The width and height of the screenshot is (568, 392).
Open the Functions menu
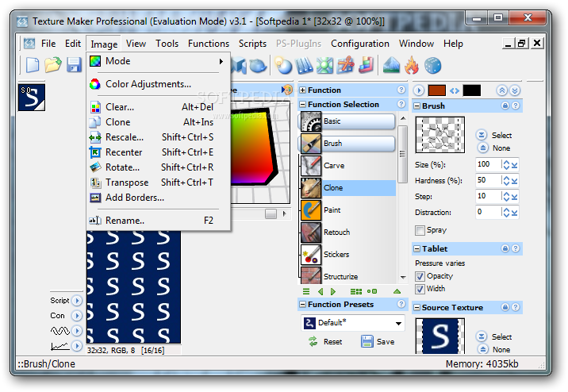(209, 44)
